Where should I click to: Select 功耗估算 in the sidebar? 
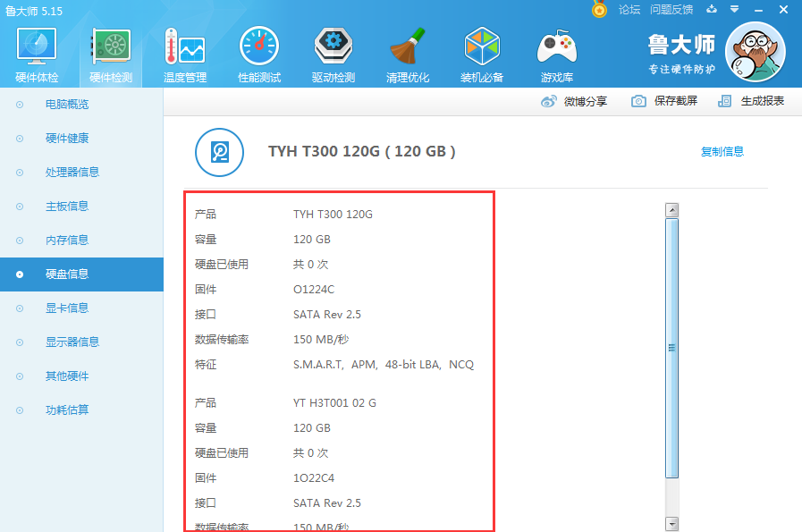point(81,410)
